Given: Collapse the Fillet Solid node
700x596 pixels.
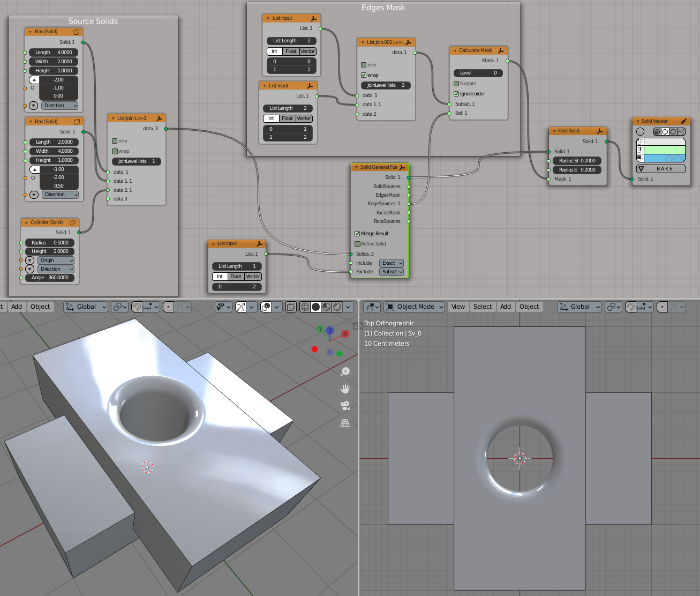Looking at the screenshot, I should [x=554, y=131].
